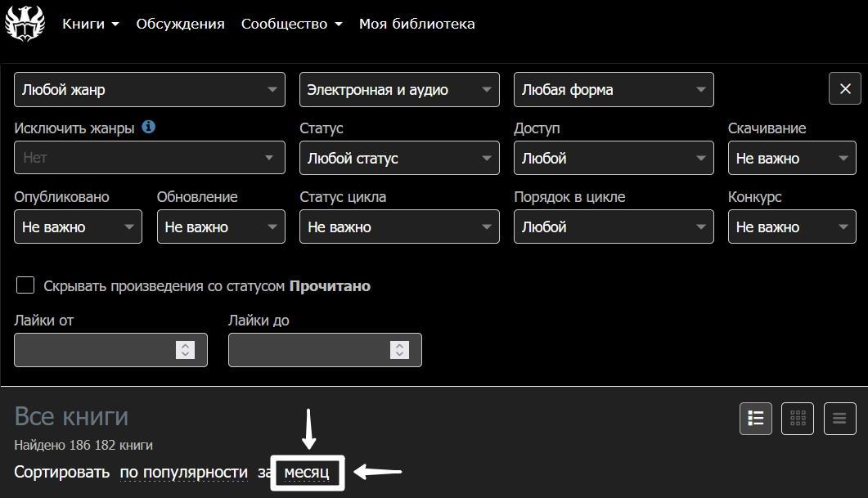Switch to detailed list view icon
The width and height of the screenshot is (868, 498).
pyautogui.click(x=756, y=419)
